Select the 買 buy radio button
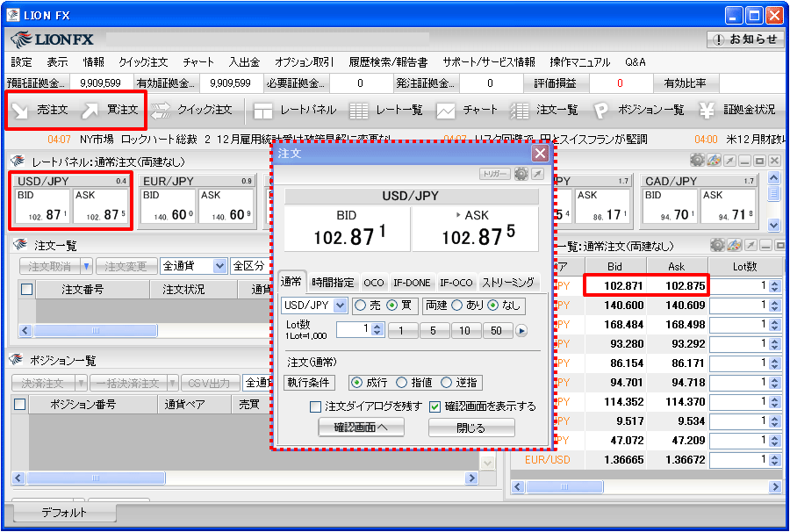790x532 pixels. point(392,306)
